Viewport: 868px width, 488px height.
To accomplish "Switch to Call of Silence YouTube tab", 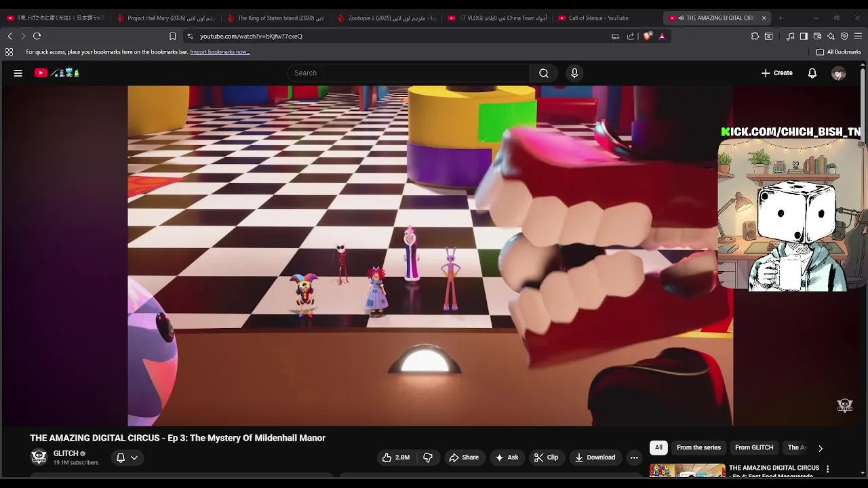I will 607,18.
